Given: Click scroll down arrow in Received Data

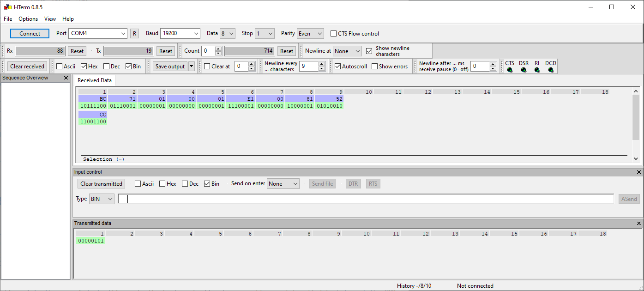Looking at the screenshot, I should pos(636,158).
